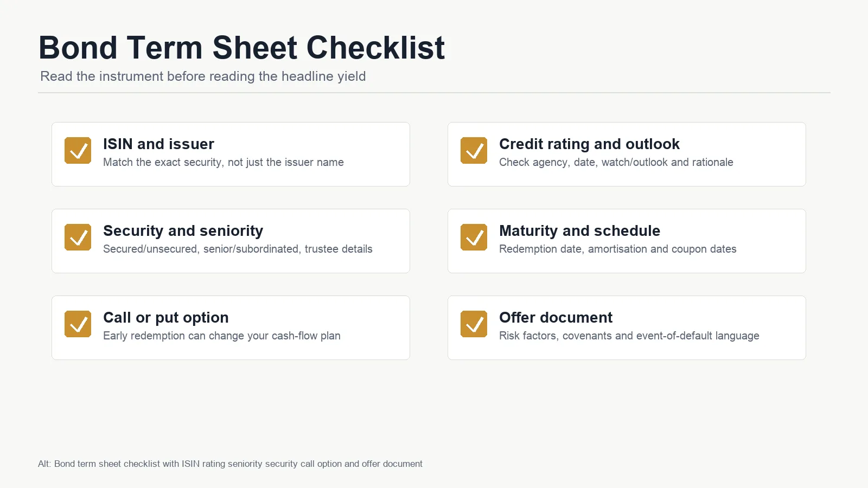Screen dimensions: 868x488
Task: Click the Security and seniority heading
Action: (x=183, y=230)
